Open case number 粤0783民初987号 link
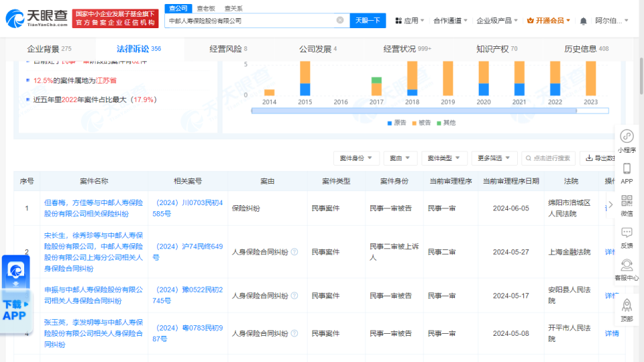This screenshot has width=644, height=362. tap(188, 333)
